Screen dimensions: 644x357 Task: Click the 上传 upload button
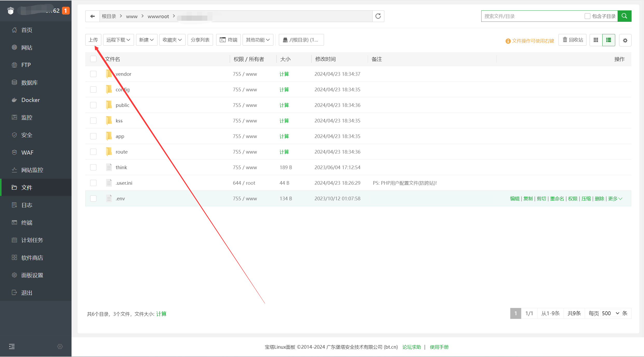[93, 40]
